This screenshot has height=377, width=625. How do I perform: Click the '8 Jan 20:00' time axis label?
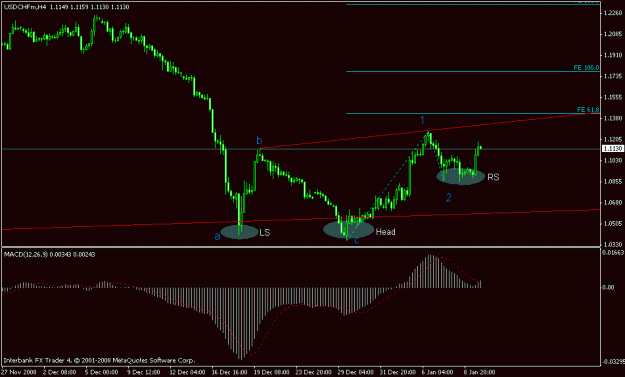tap(480, 372)
